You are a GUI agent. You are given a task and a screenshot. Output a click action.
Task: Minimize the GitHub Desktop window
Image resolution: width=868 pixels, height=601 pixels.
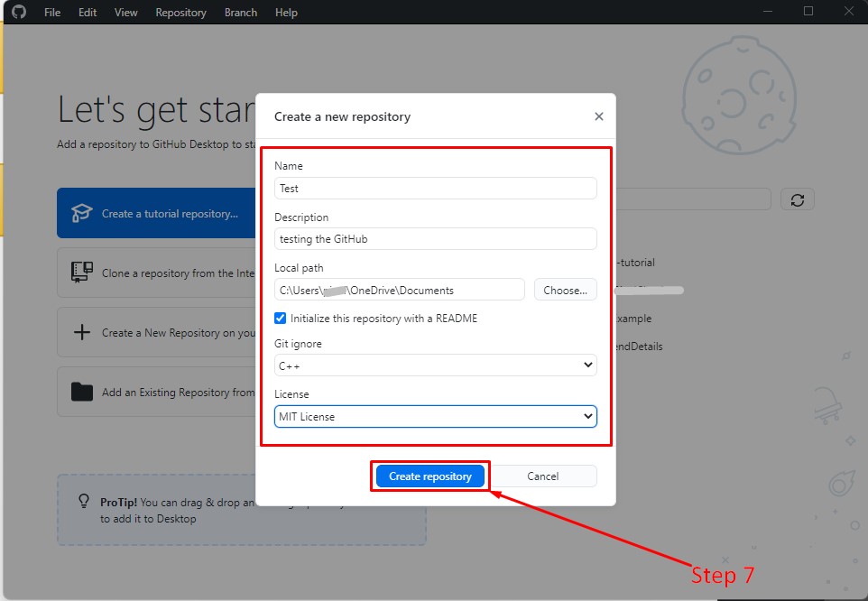click(x=768, y=11)
